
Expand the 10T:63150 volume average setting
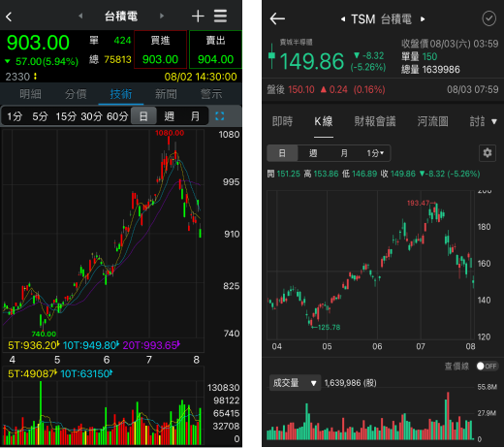click(x=86, y=373)
